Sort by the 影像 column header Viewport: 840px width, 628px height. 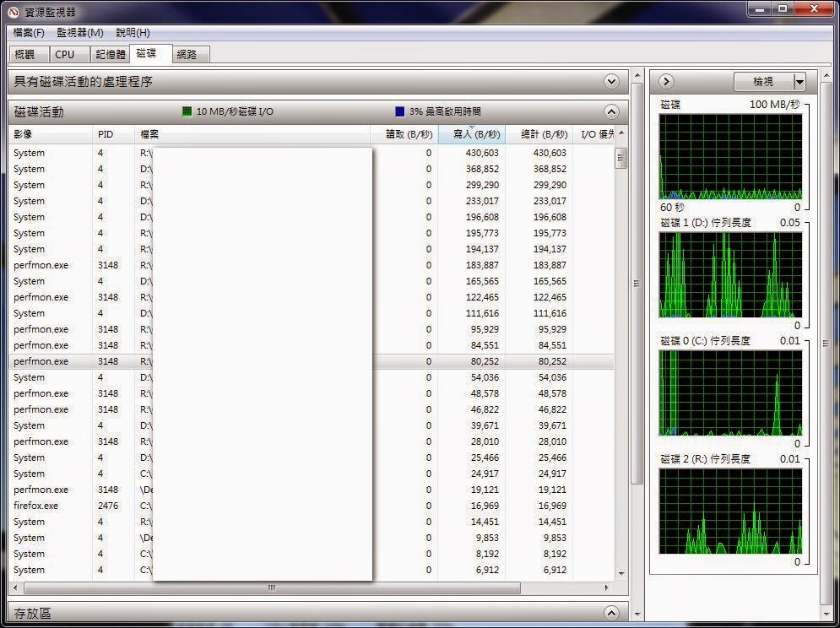(51, 134)
